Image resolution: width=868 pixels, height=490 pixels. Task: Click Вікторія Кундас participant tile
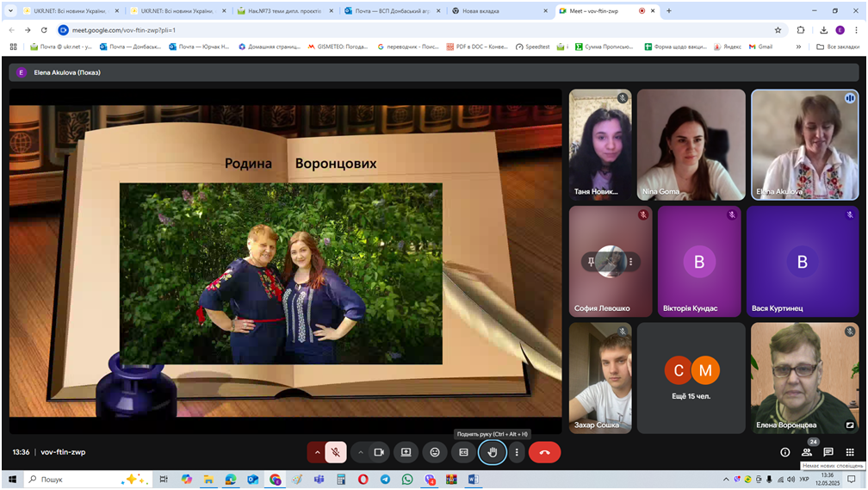pos(699,261)
